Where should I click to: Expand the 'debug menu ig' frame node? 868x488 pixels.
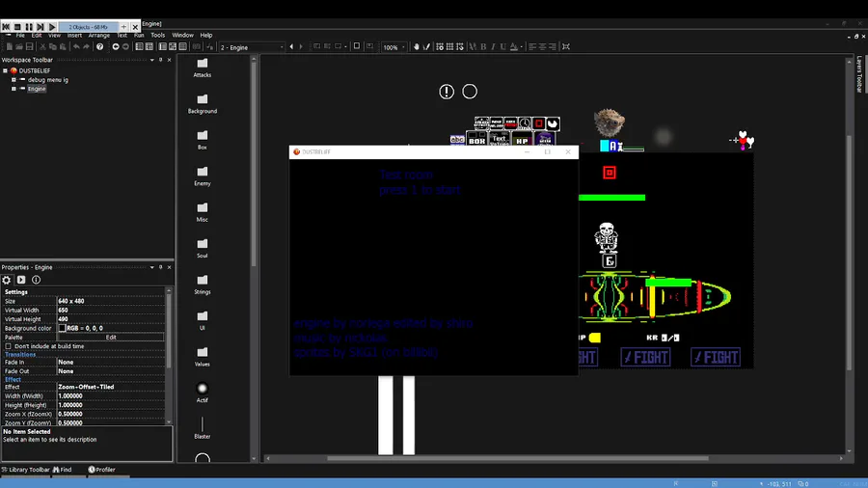point(14,80)
